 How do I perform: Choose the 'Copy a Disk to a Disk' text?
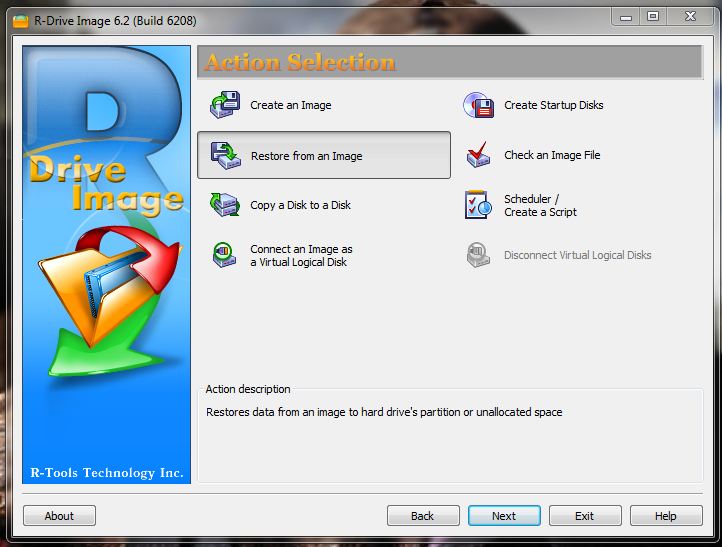click(300, 205)
